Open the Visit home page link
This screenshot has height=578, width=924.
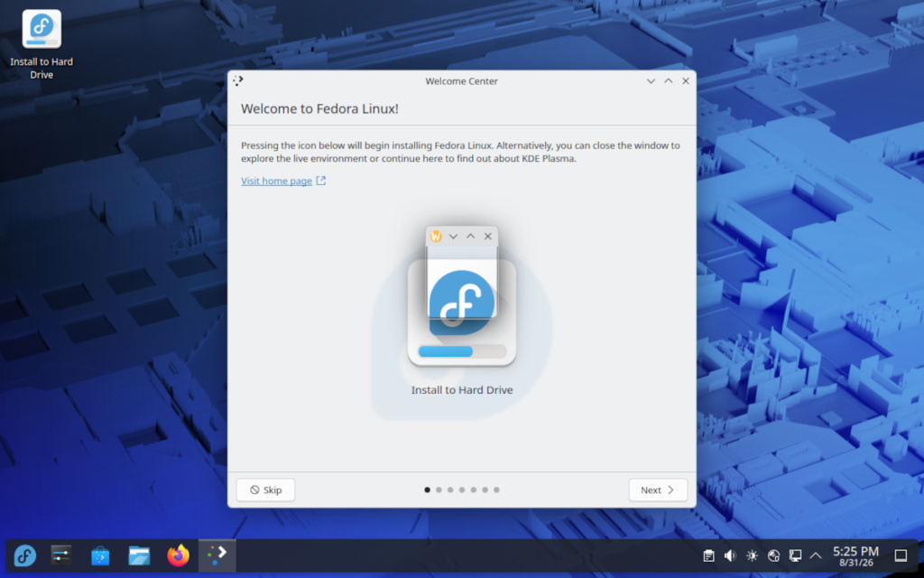click(276, 181)
